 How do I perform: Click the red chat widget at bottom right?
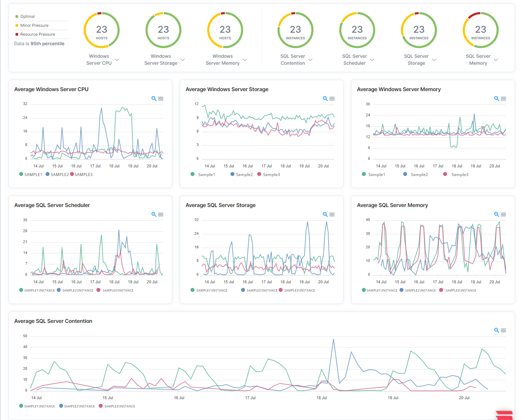[504, 415]
